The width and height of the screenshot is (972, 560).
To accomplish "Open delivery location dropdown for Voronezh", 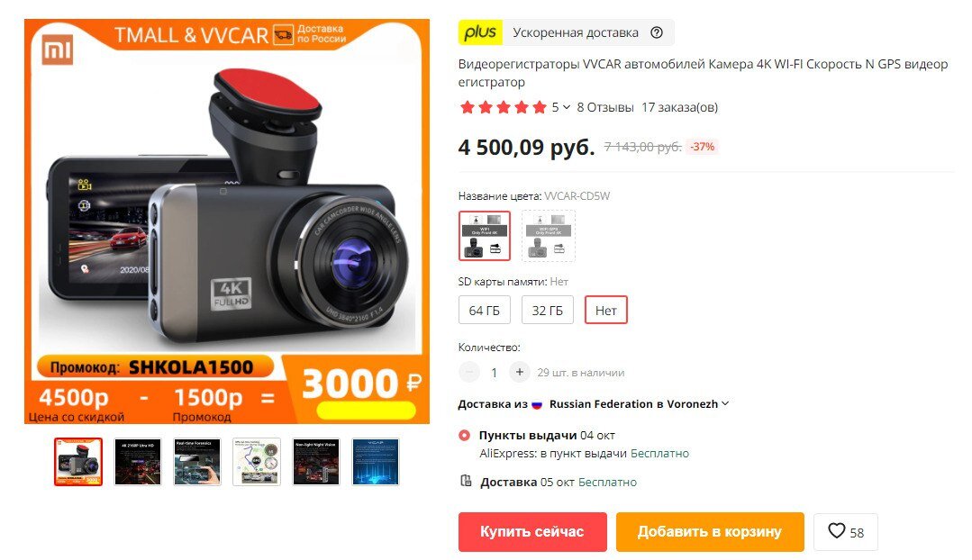I will pos(724,403).
